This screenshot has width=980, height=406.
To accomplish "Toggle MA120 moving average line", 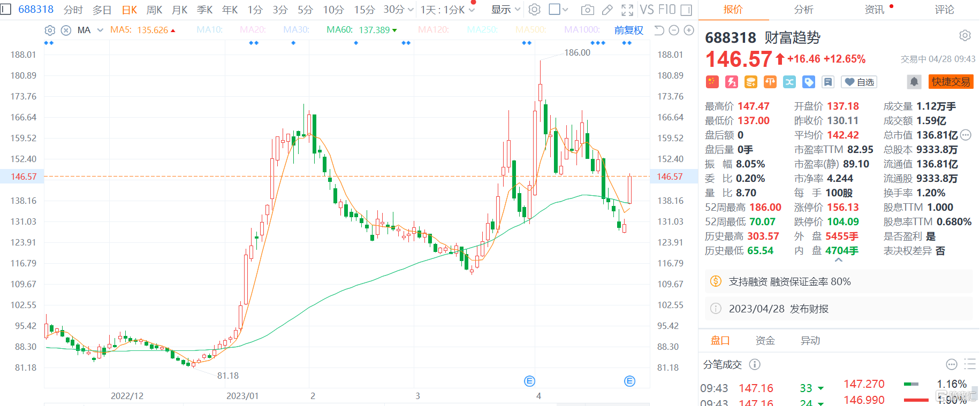I will (x=434, y=30).
